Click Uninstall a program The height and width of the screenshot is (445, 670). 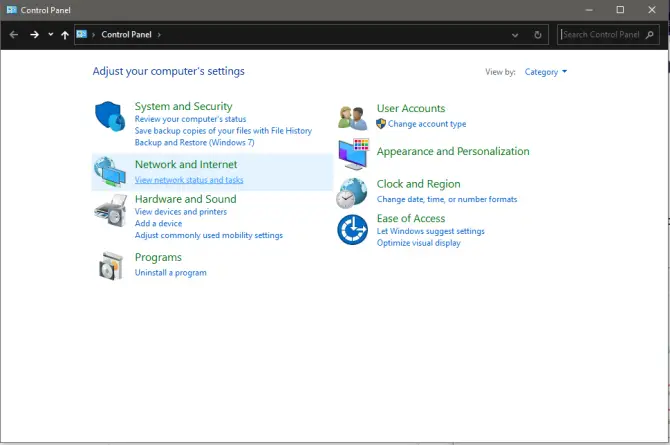tap(170, 273)
